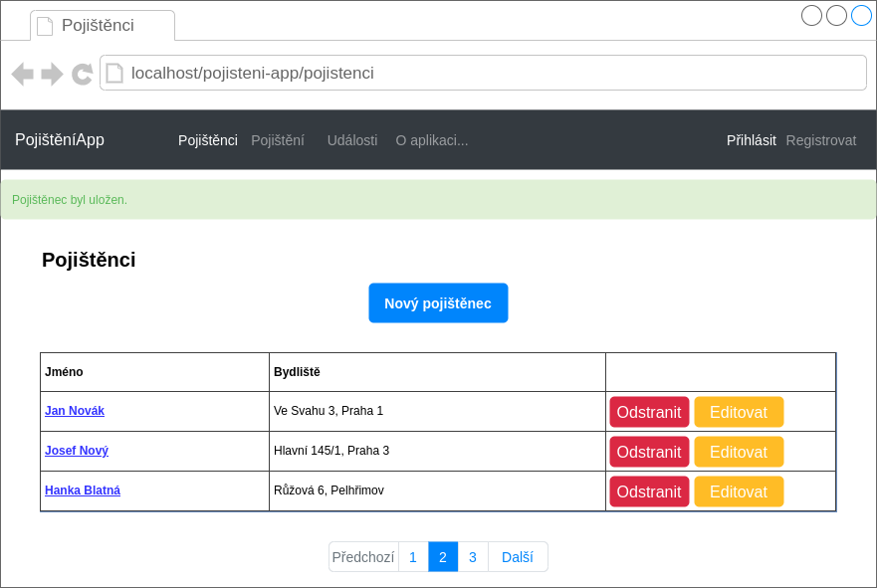Click Odstranit for Jan Novák
The height and width of the screenshot is (588, 877).
click(x=649, y=412)
